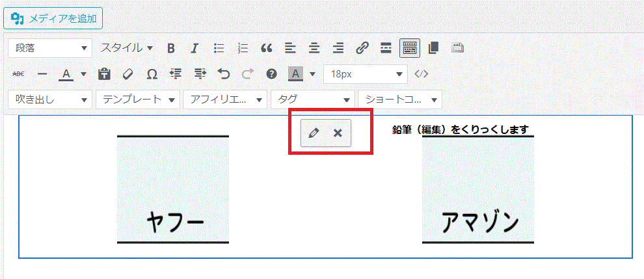The image size is (644, 279).
Task: Click the メディアを追加 button
Action: tap(53, 18)
